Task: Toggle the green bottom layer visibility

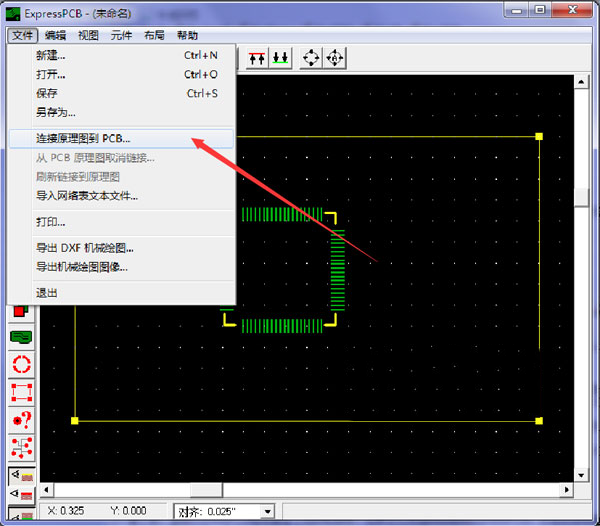Action: coord(22,514)
